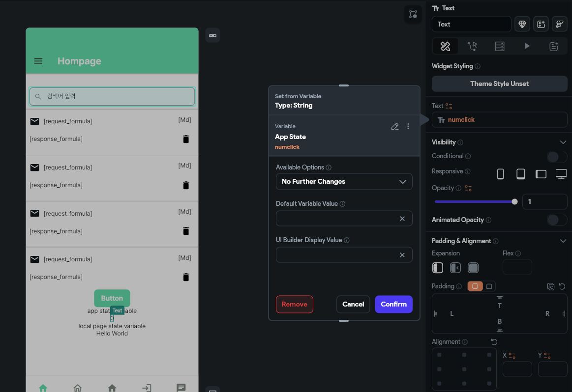Click the login arrow icon in bottom nav
Screen dimensions: 572x392
(147, 388)
